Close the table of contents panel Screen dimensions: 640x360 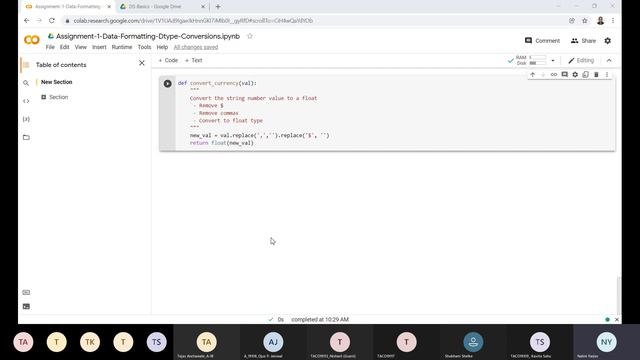pos(142,63)
